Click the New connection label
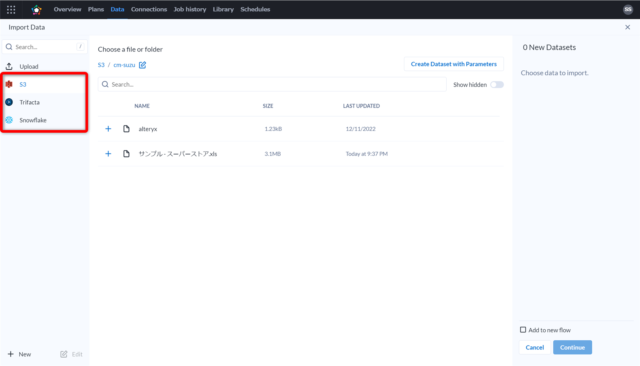 [25, 354]
